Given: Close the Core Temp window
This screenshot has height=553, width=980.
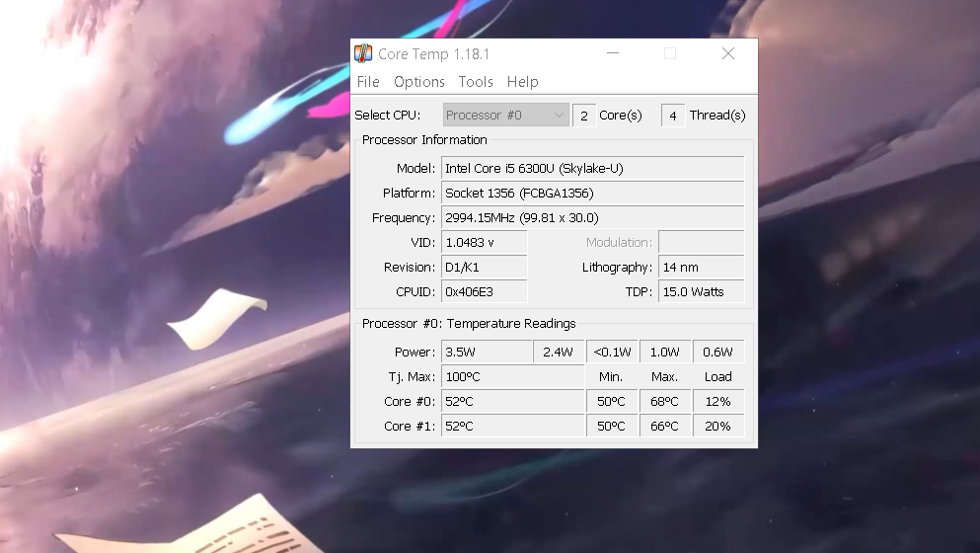Looking at the screenshot, I should tap(728, 53).
